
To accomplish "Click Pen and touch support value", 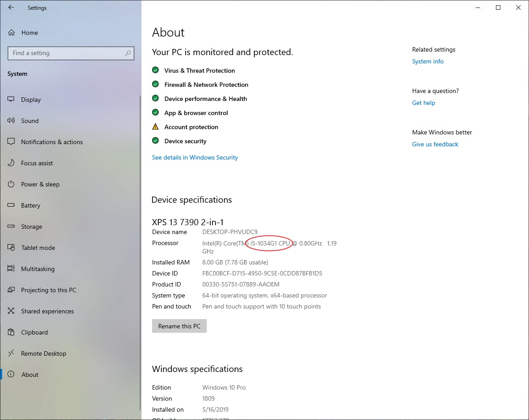I will (x=261, y=306).
